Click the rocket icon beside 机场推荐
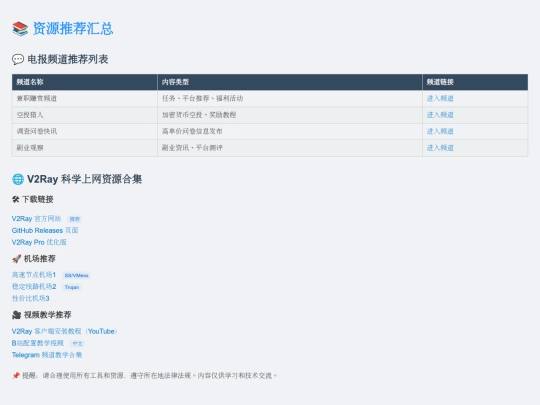The image size is (540, 405). tap(16, 259)
